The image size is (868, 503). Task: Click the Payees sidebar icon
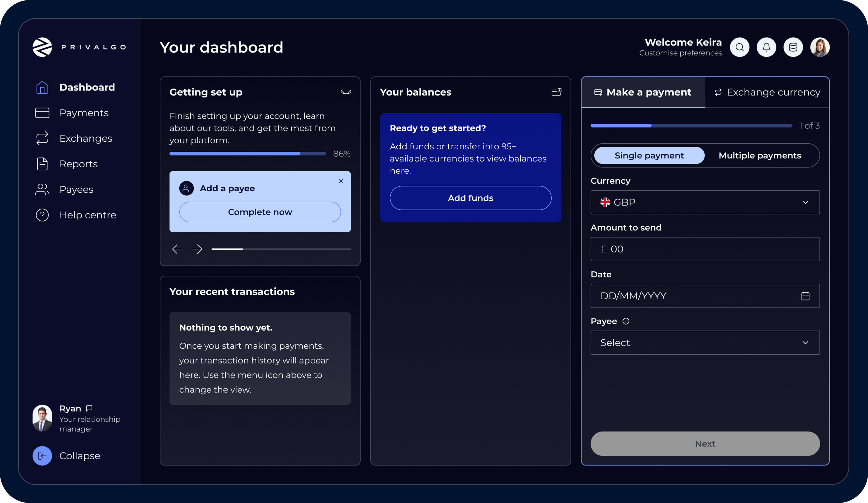coord(42,189)
